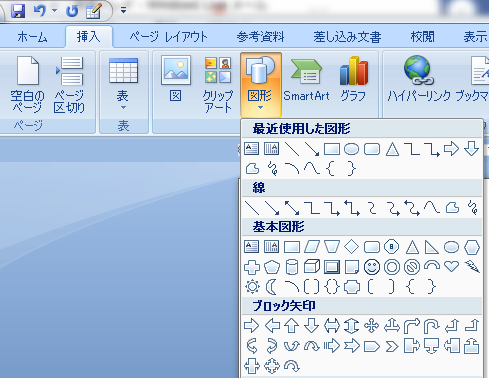Viewport: 489px width, 378px height.
Task: Insert a SmartArt graphic
Action: 306,80
